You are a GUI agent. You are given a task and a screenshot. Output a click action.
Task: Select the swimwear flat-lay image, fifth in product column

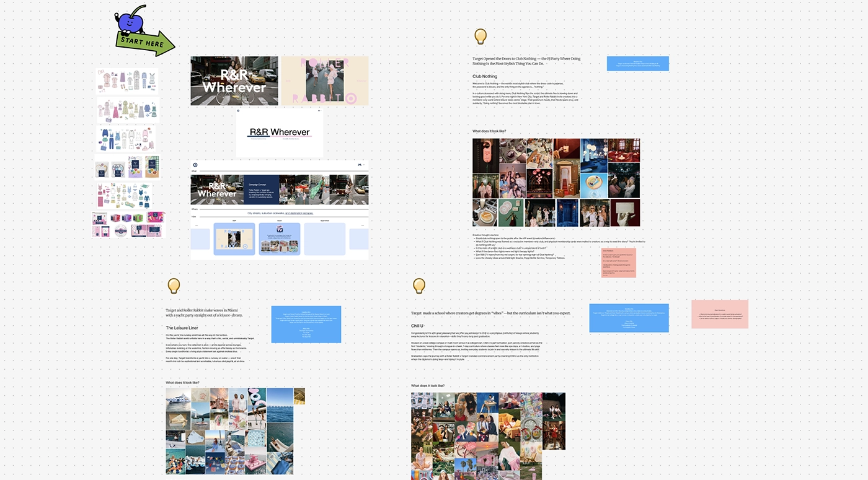click(125, 196)
